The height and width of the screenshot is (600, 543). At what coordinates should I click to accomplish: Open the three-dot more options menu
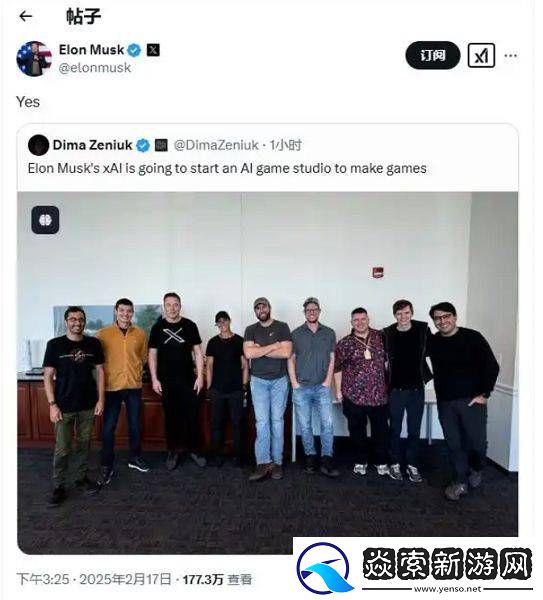pos(510,56)
